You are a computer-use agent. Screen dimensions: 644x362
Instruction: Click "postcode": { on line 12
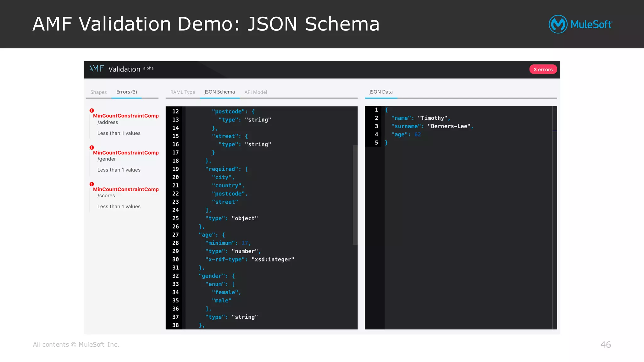point(233,112)
